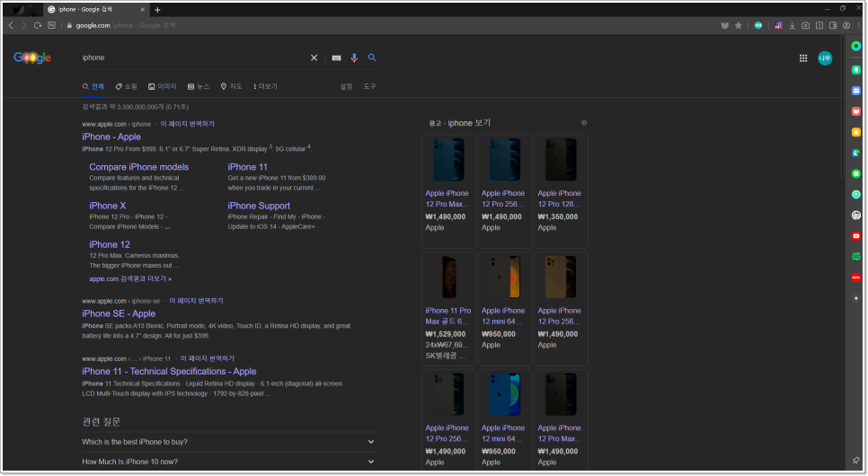Click the blue magnifier search button

(x=372, y=57)
